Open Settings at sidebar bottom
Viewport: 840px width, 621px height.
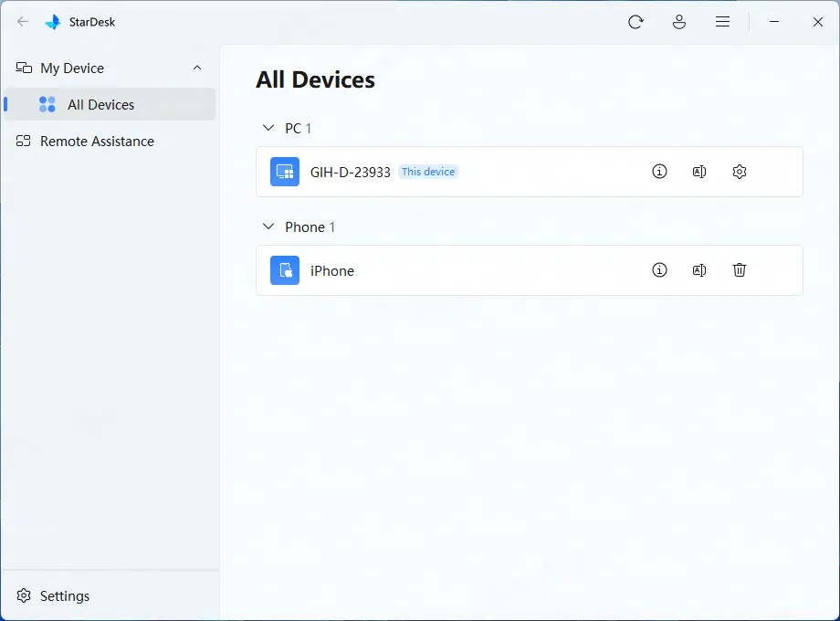[x=110, y=595]
